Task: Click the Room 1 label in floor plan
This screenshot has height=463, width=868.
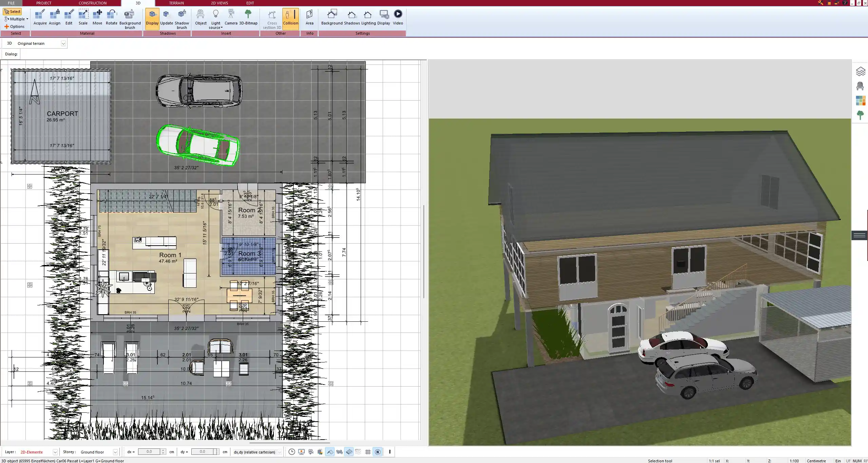Action: pyautogui.click(x=170, y=255)
